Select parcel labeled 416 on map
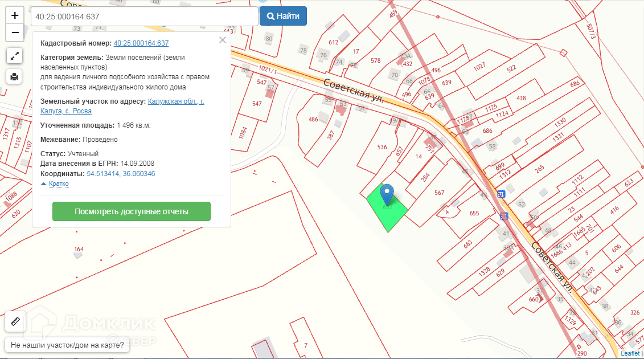Screen dimensions: 644x359 coord(614,210)
